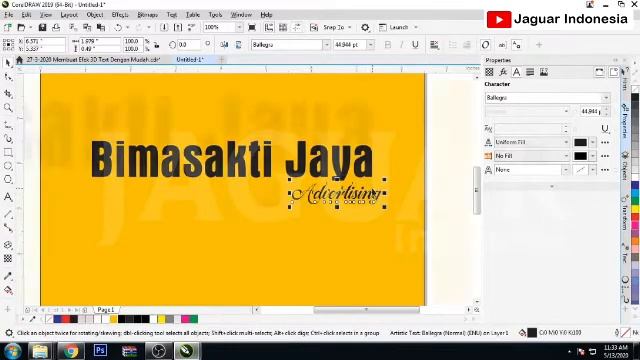Open the font name dropdown in property bar
This screenshot has width=640, height=360.
coord(326,44)
